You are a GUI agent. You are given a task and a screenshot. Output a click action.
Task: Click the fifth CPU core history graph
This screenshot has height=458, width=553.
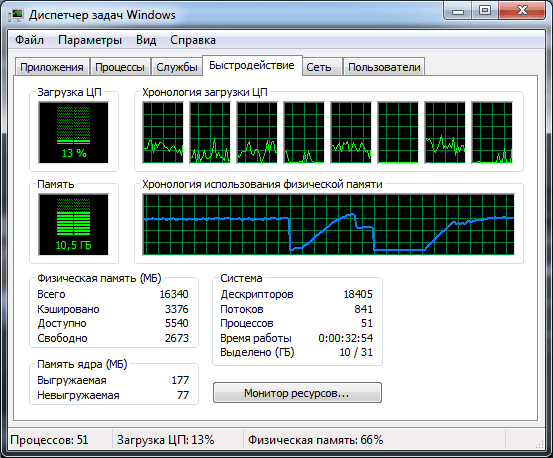click(x=351, y=133)
